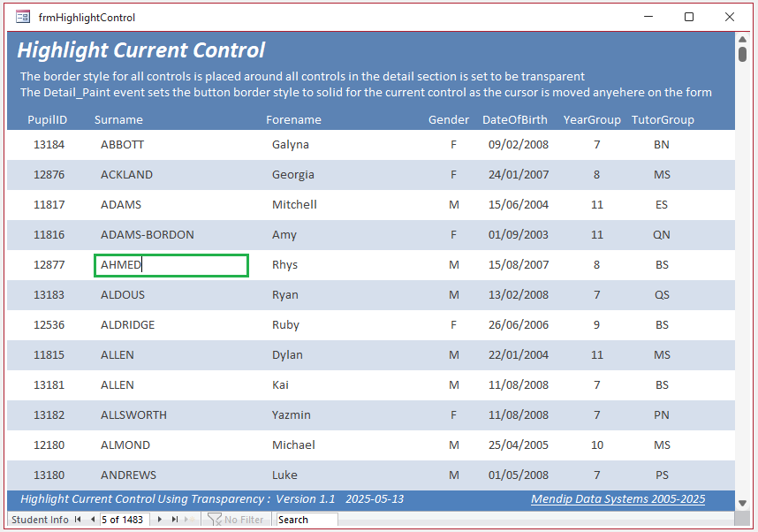Select the surname ALDOUS
This screenshot has width=758, height=532.
(123, 294)
